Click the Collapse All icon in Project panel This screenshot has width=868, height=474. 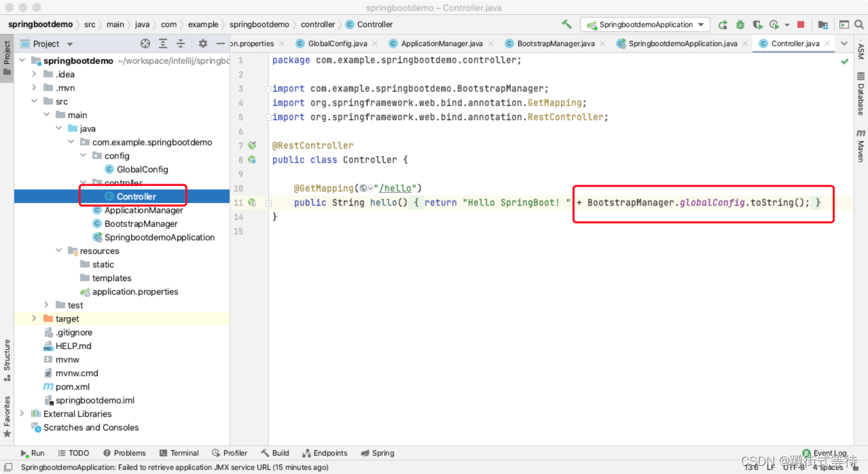click(x=181, y=43)
